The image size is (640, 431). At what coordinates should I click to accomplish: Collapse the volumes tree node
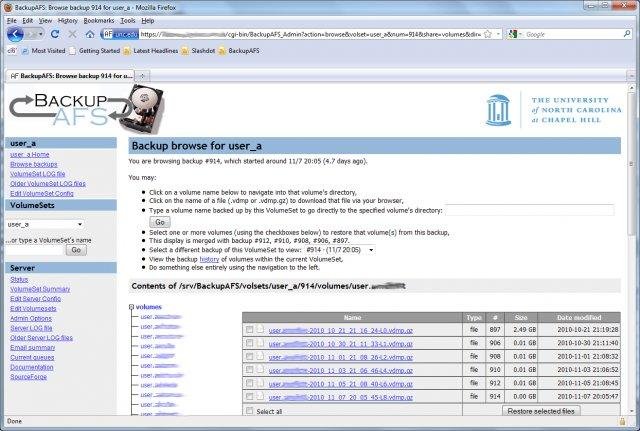pyautogui.click(x=131, y=307)
